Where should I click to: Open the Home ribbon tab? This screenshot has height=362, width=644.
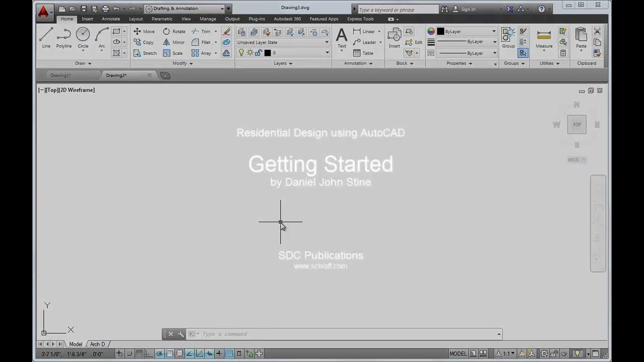[x=67, y=19]
